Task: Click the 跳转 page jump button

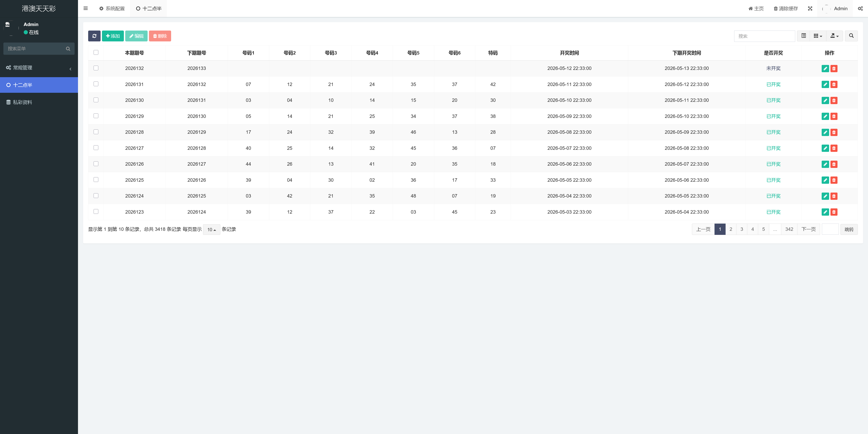Action: (849, 229)
